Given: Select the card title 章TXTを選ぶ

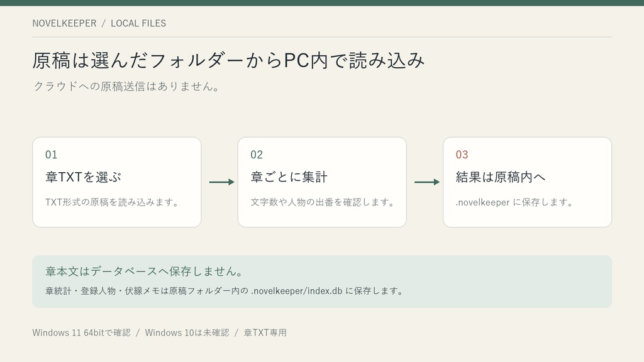Looking at the screenshot, I should point(84,177).
